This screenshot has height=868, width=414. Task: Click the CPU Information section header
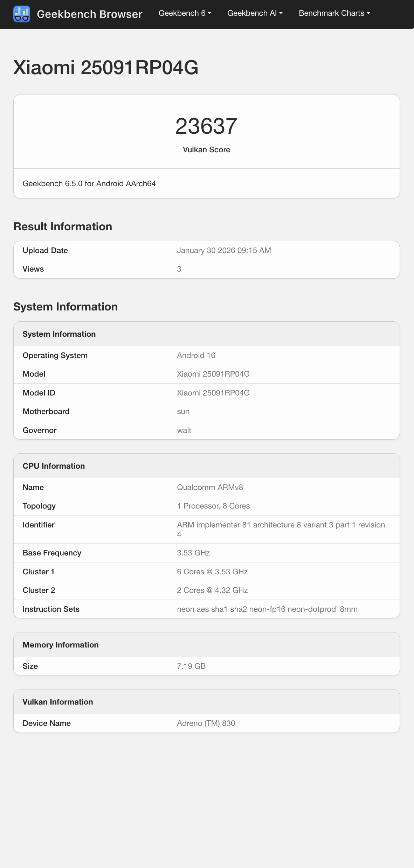tap(54, 466)
